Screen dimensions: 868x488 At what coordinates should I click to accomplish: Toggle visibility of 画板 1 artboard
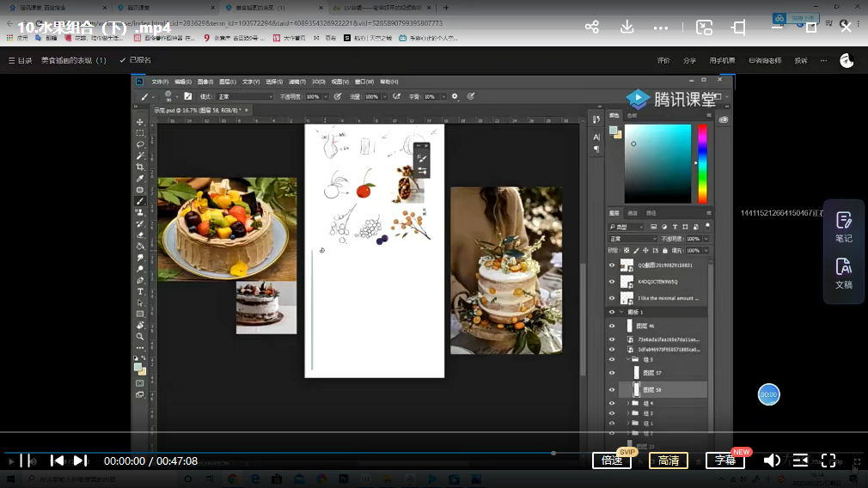(612, 312)
